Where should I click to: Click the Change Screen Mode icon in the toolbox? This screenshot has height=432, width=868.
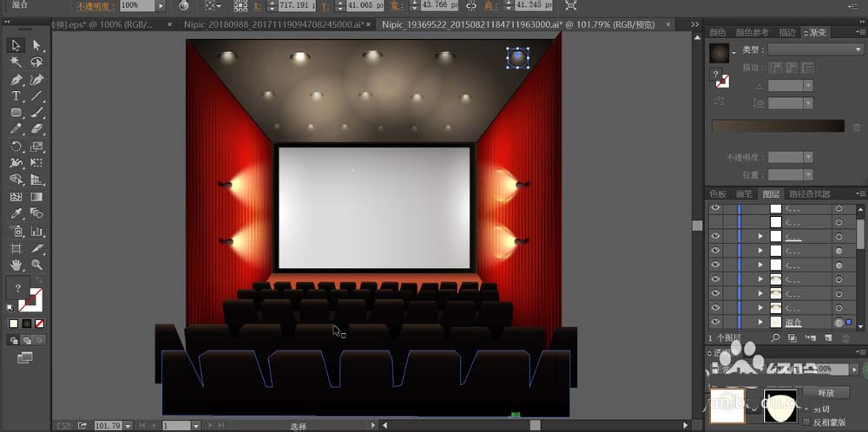25,358
